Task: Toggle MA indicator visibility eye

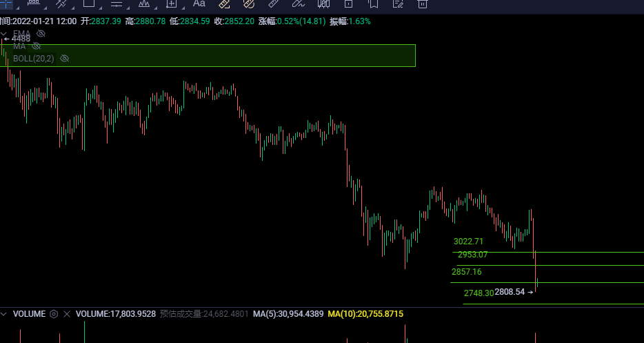Action: coord(36,46)
